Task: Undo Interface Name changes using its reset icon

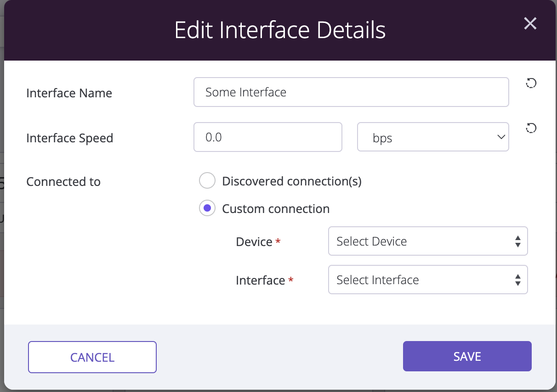Action: tap(531, 83)
